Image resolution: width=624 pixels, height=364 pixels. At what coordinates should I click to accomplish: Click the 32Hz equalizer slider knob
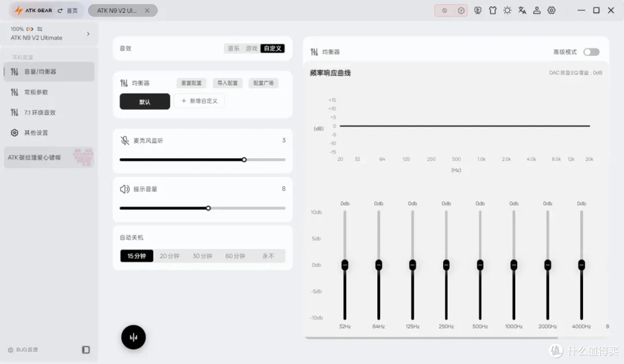(345, 265)
